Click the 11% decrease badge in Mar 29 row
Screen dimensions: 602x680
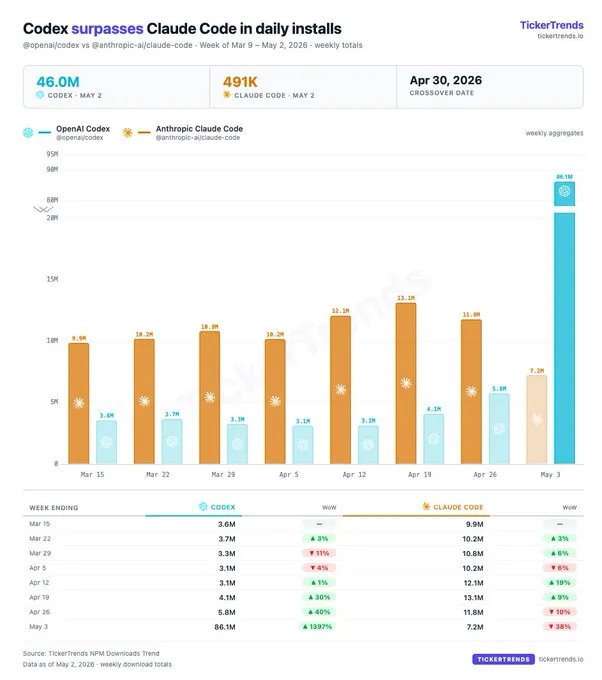coord(320,553)
